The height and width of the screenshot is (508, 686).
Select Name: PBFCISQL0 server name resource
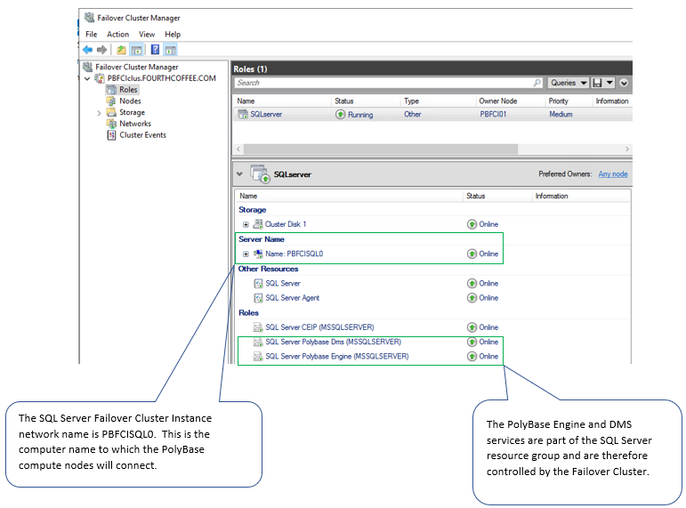(x=294, y=254)
